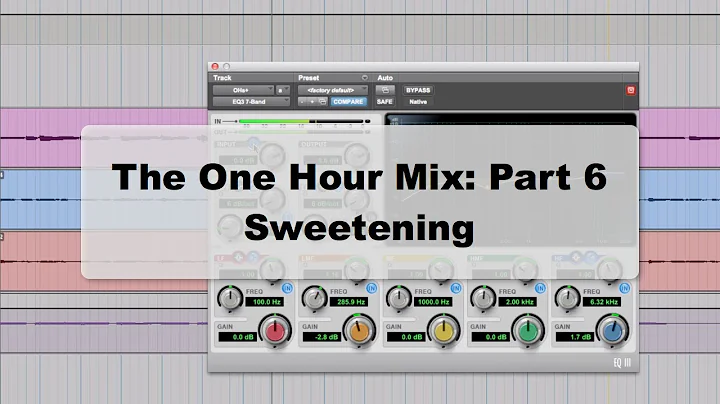The height and width of the screenshot is (404, 720).
Task: Click the yellow band's 0.0 dB gain field
Action: coord(406,337)
